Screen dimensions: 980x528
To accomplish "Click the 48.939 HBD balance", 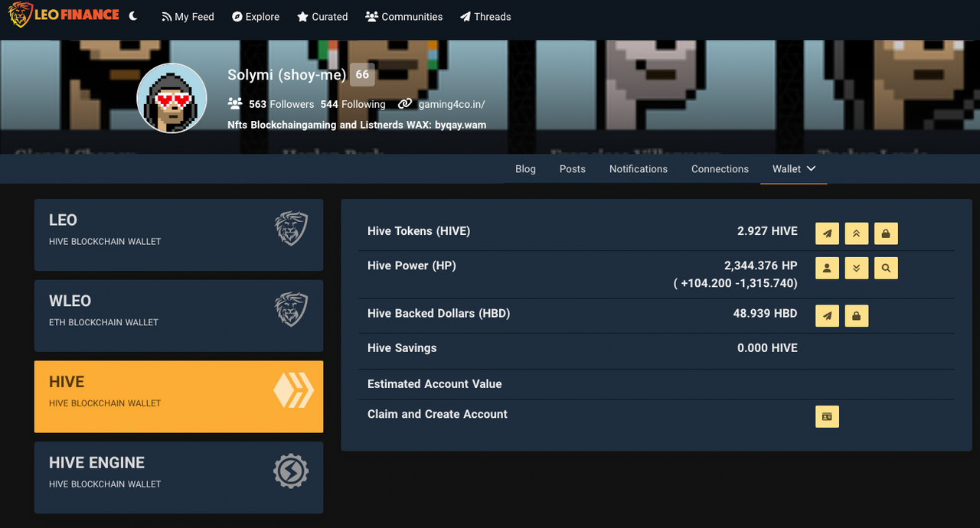I will coord(765,313).
